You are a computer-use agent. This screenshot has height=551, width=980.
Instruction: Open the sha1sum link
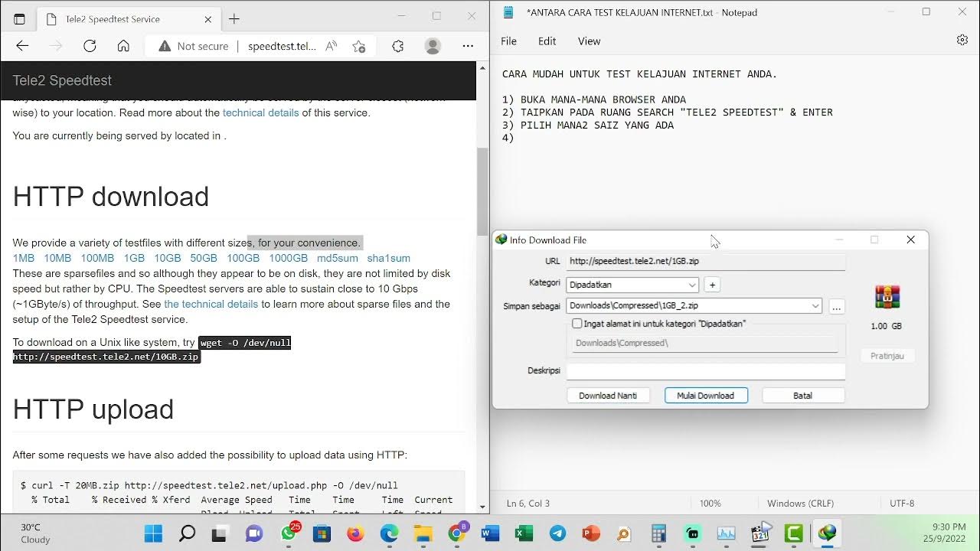coord(389,258)
